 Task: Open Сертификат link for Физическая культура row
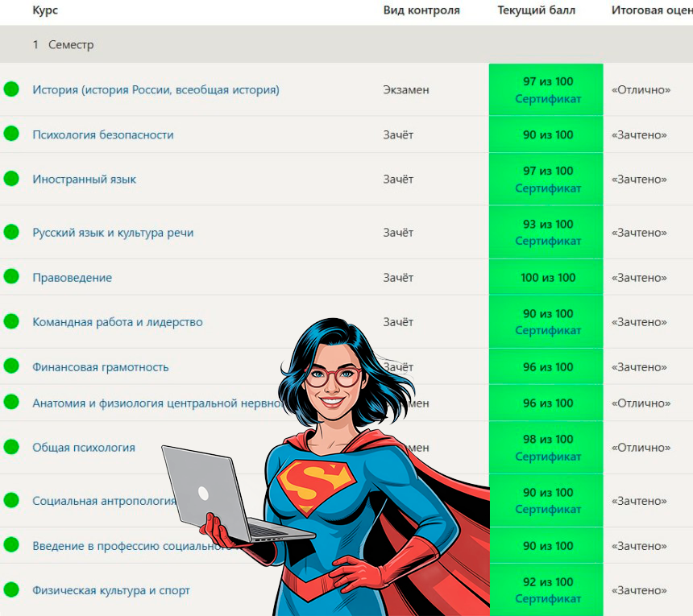(x=548, y=599)
